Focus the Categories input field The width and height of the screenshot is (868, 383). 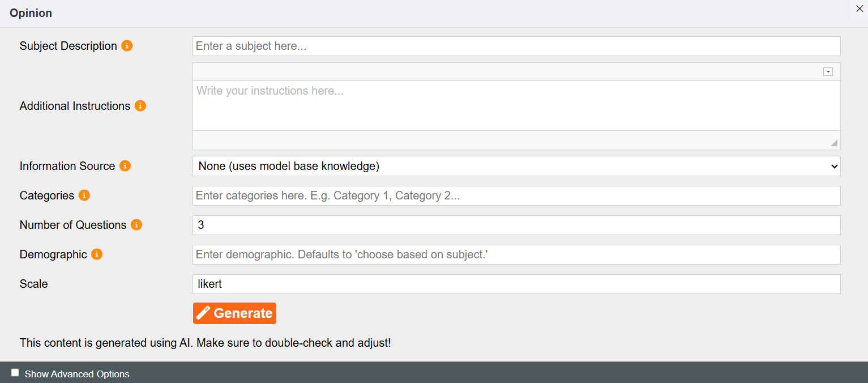tap(516, 195)
